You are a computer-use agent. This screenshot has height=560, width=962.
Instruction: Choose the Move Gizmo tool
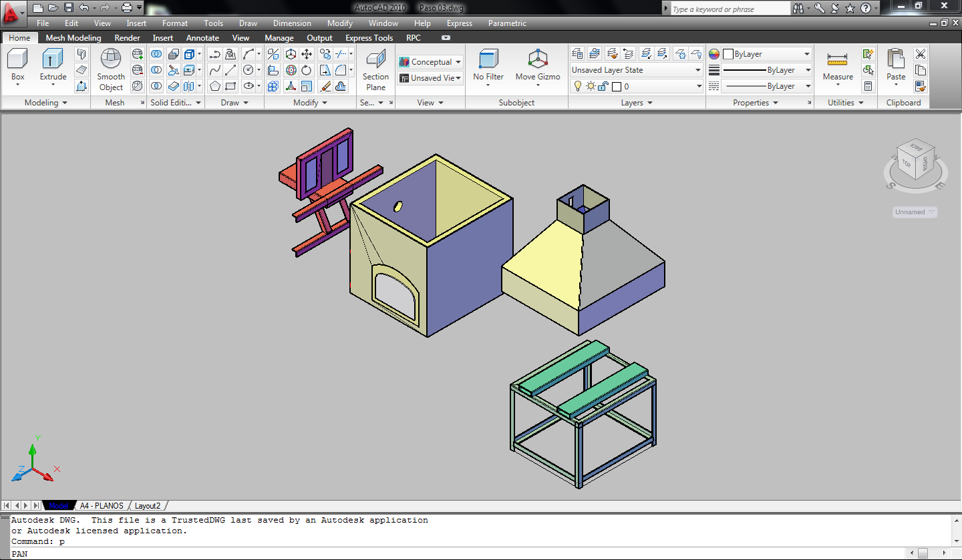coord(538,60)
